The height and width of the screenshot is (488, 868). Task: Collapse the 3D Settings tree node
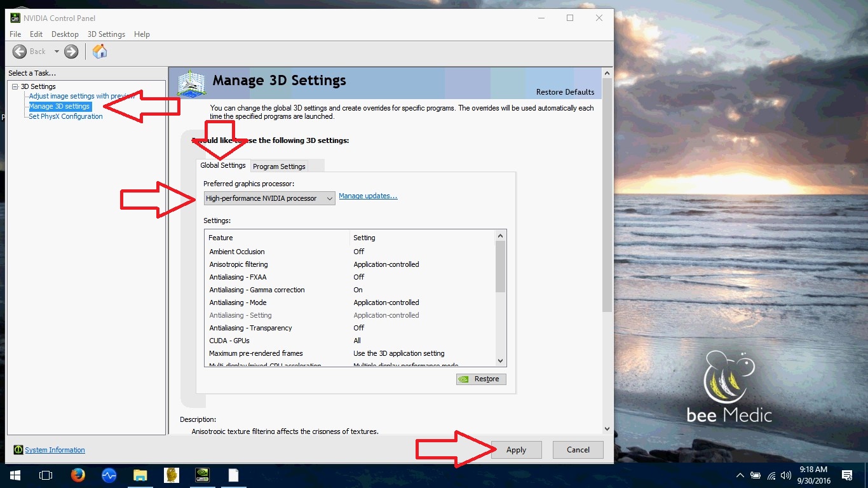[x=15, y=86]
